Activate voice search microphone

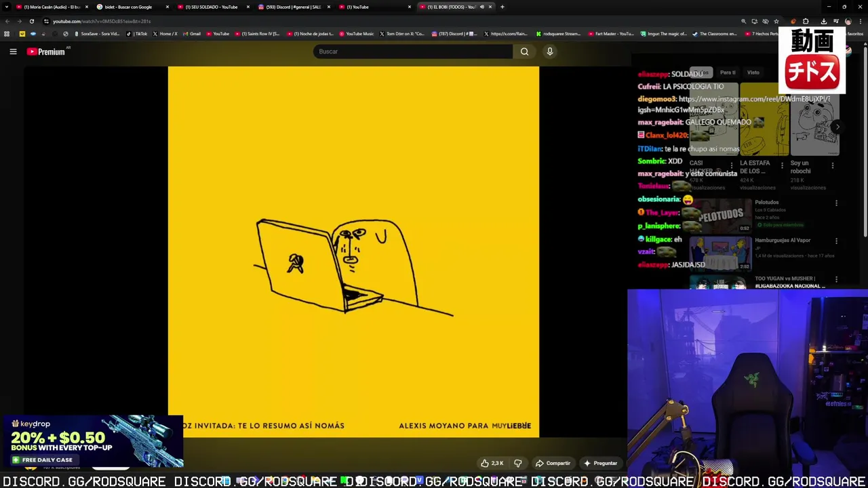pos(550,52)
